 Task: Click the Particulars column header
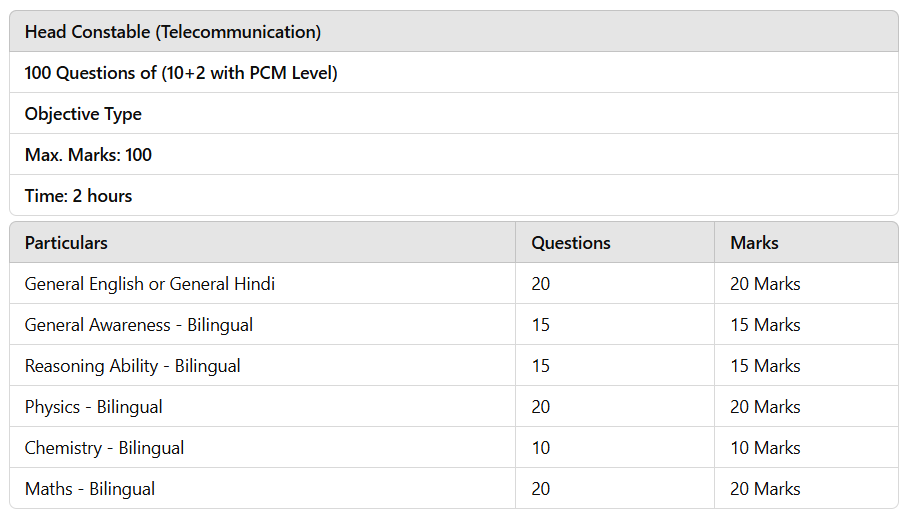coord(262,242)
